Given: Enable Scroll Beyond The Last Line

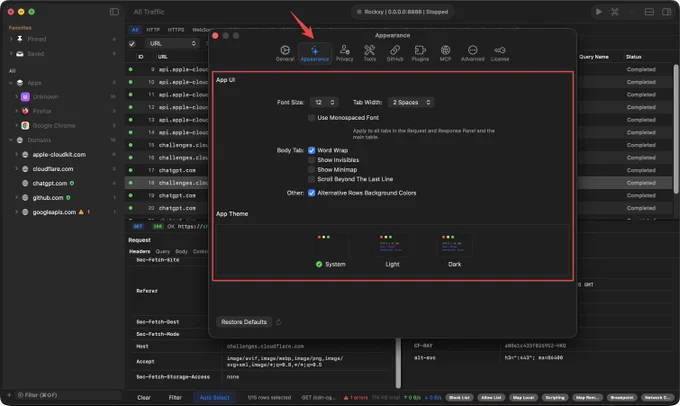Looking at the screenshot, I should coord(311,179).
